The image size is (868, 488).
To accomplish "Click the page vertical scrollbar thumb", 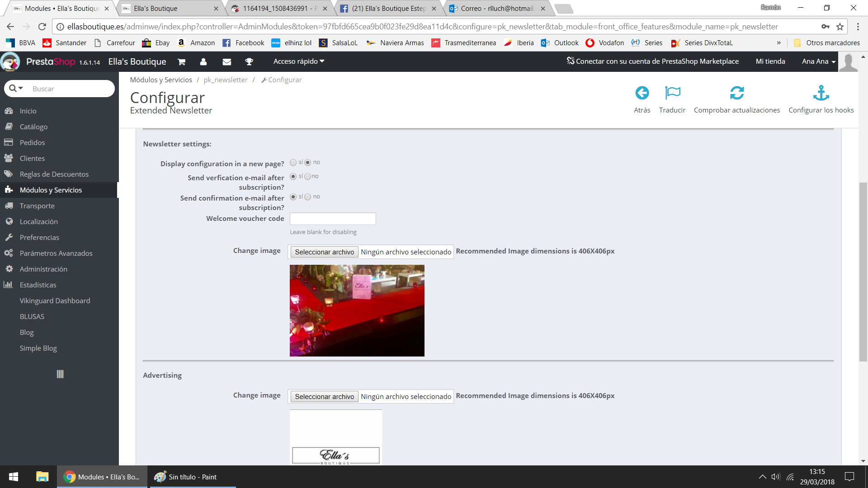I will [863, 271].
